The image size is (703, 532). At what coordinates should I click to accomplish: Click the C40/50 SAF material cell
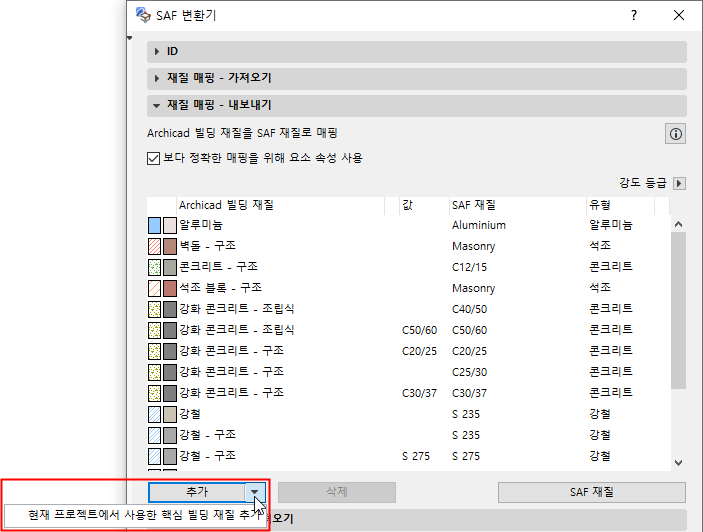coord(469,310)
